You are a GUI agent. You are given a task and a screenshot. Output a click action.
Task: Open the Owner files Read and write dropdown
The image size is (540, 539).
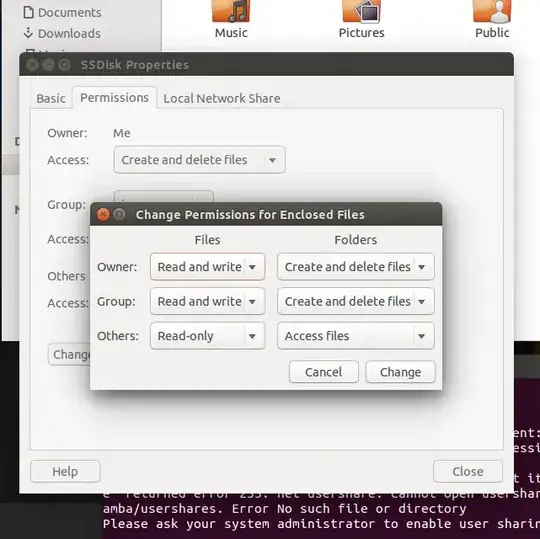pyautogui.click(x=208, y=267)
